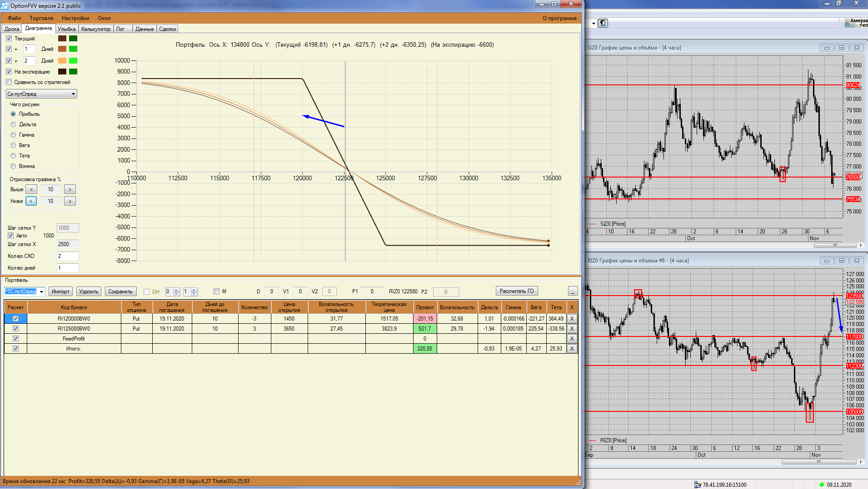The height and width of the screenshot is (489, 868).
Task: Click the Удалить button
Action: 89,291
